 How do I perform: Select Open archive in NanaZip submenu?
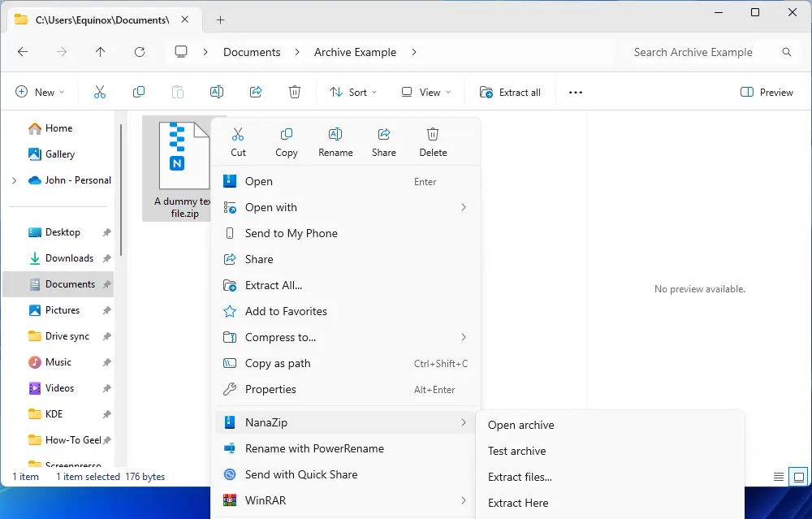tap(610, 426)
